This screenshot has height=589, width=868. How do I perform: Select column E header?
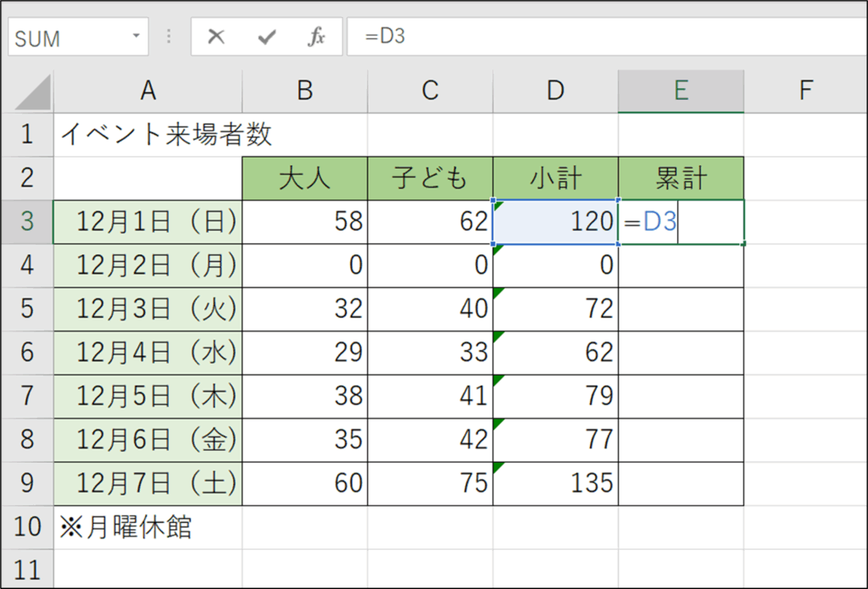click(681, 91)
